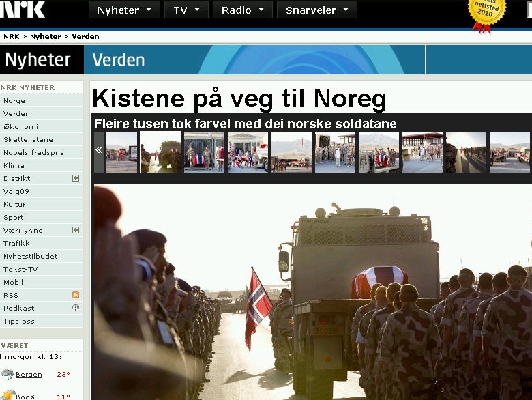Image resolution: width=532 pixels, height=400 pixels.
Task: Open Klima in sidebar
Action: tap(42, 166)
